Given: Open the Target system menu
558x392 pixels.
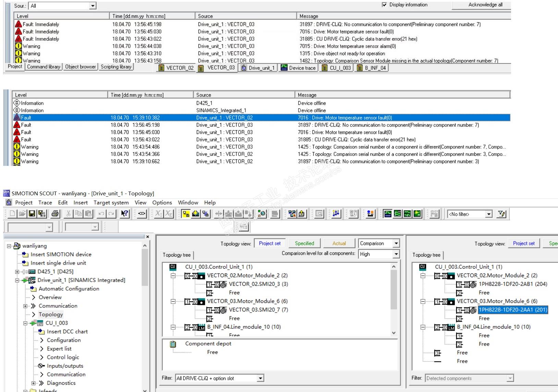Looking at the screenshot, I should click(111, 203).
